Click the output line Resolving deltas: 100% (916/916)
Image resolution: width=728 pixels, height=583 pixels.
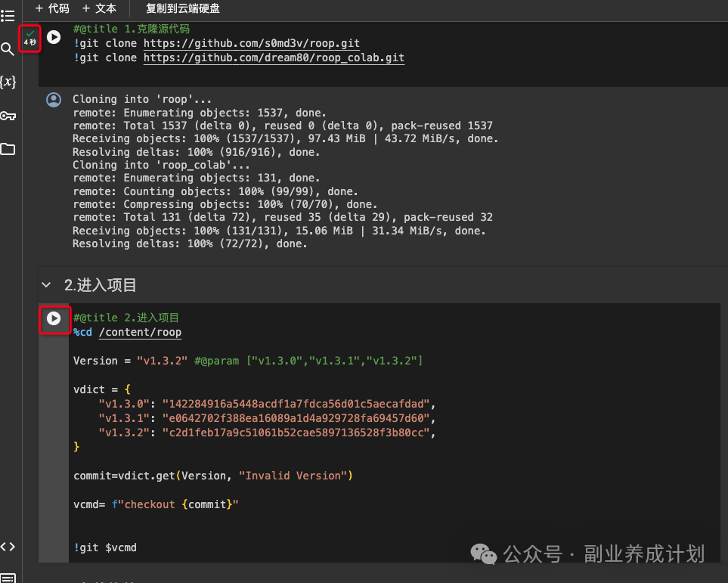(196, 153)
